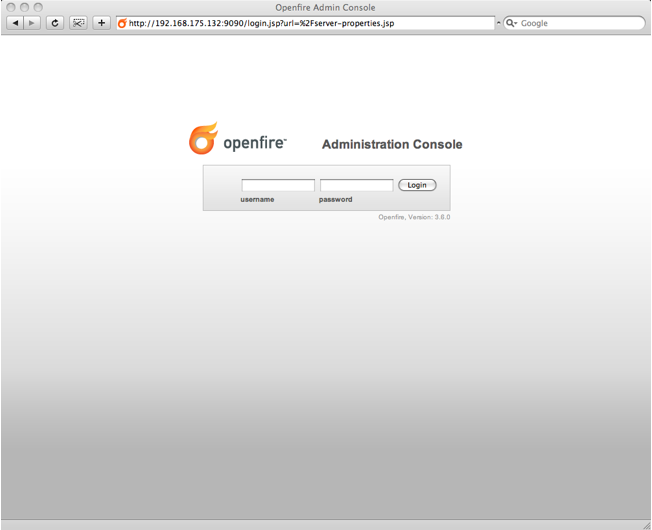652x530 pixels.
Task: Click the Google search field
Action: (x=574, y=23)
